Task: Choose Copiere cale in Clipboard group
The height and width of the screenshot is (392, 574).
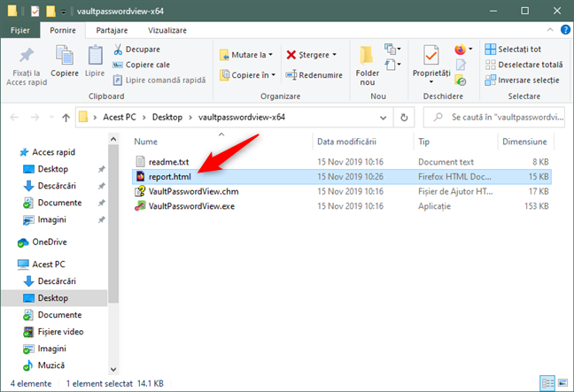Action: pyautogui.click(x=142, y=65)
